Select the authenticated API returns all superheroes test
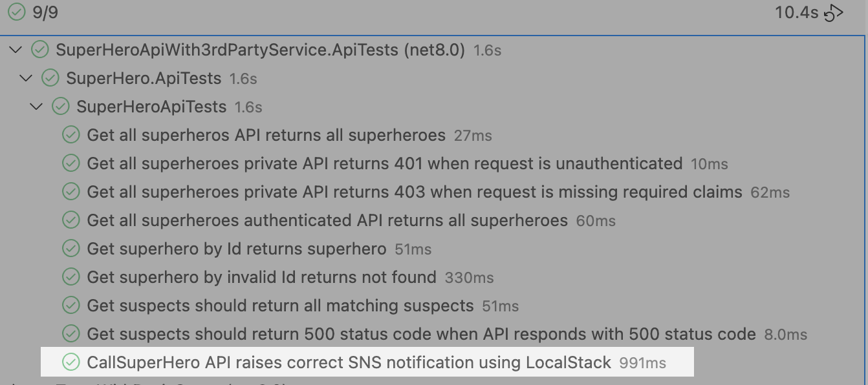The height and width of the screenshot is (385, 868). click(327, 221)
